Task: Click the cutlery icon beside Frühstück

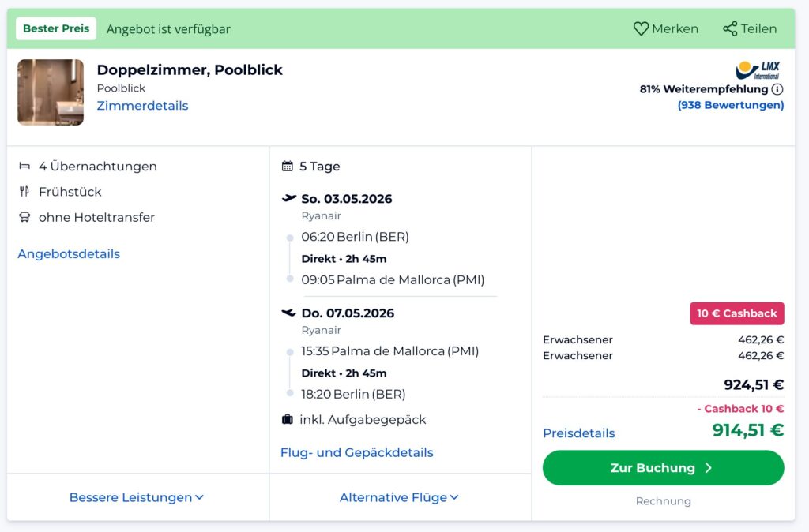Action: click(x=24, y=192)
